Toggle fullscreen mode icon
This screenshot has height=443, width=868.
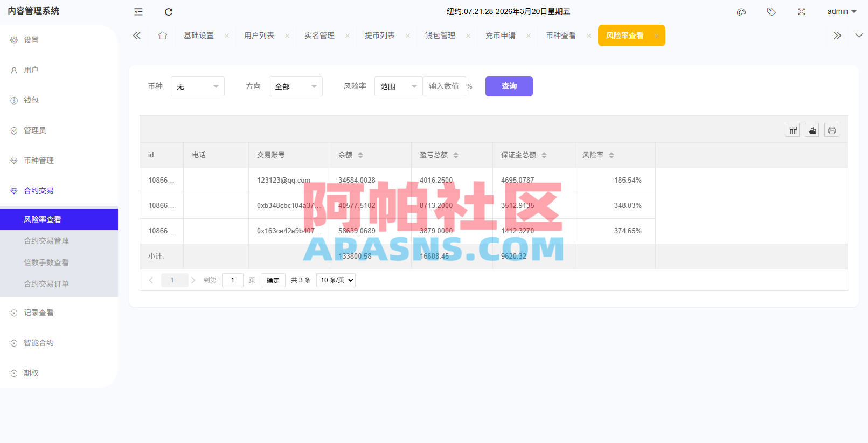(x=802, y=12)
